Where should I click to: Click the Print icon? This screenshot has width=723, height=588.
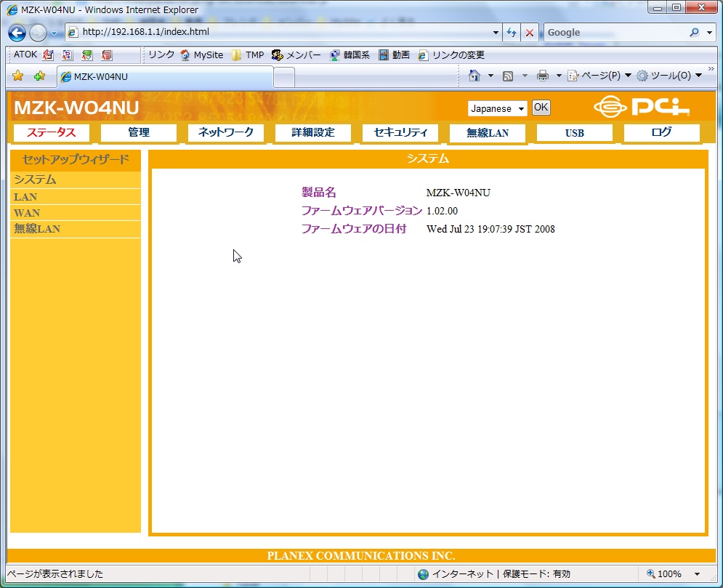pyautogui.click(x=543, y=76)
